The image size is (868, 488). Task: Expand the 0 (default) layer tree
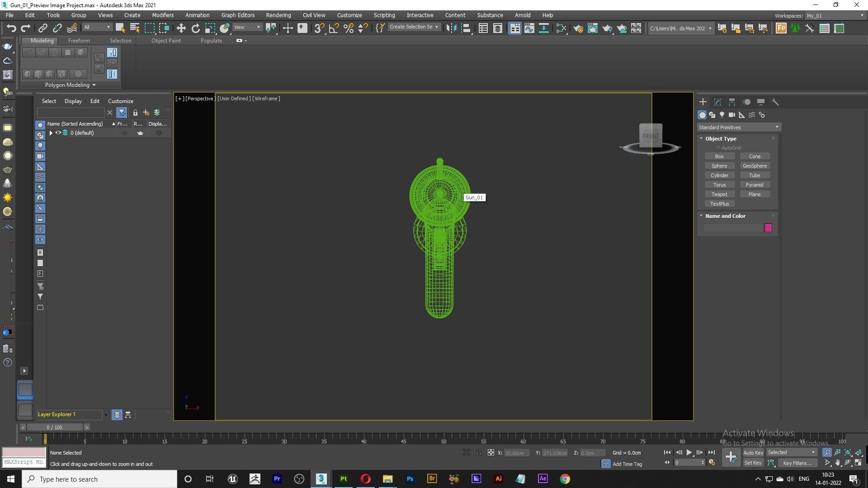51,133
